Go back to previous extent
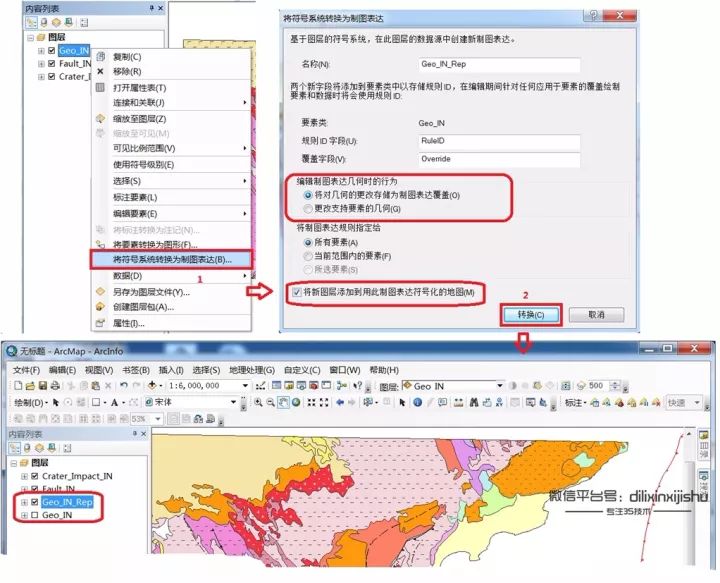 340,403
